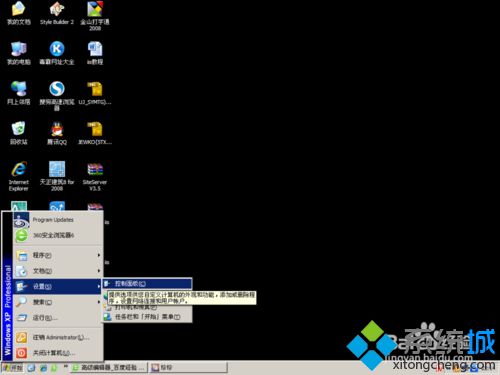Expand the 搜索(C) submenu arrow
Viewport: 500px width, 375px height.
99,302
